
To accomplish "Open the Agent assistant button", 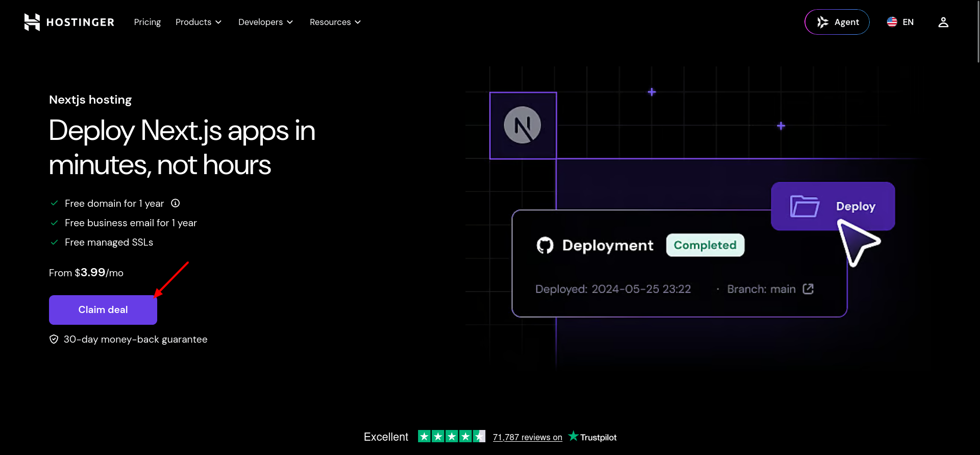I will pyautogui.click(x=837, y=22).
